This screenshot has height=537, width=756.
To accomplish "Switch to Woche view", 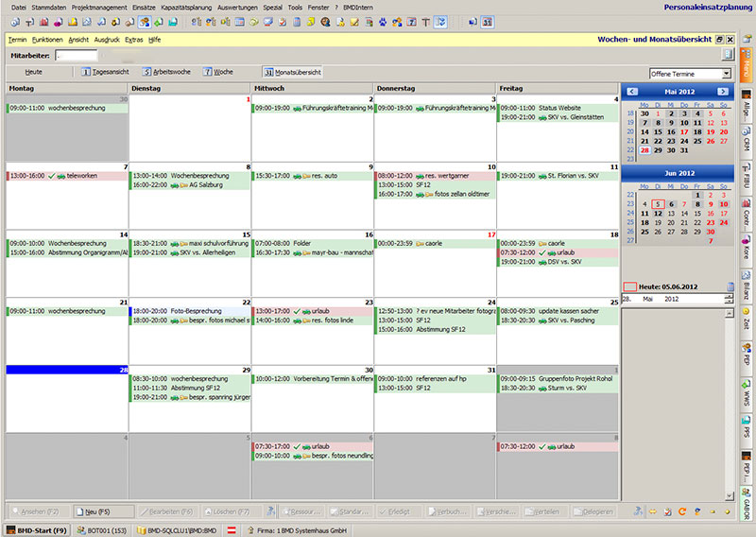I will [x=218, y=72].
